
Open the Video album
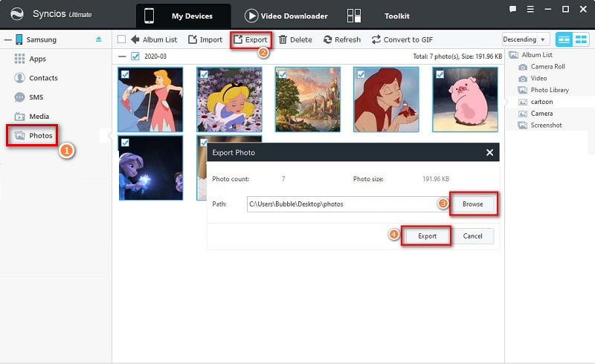533,78
